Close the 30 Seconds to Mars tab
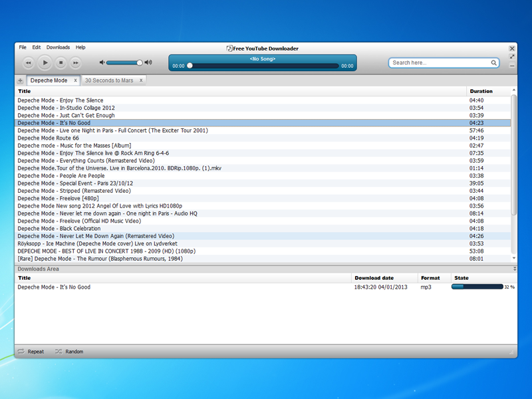532x399 pixels. click(141, 80)
